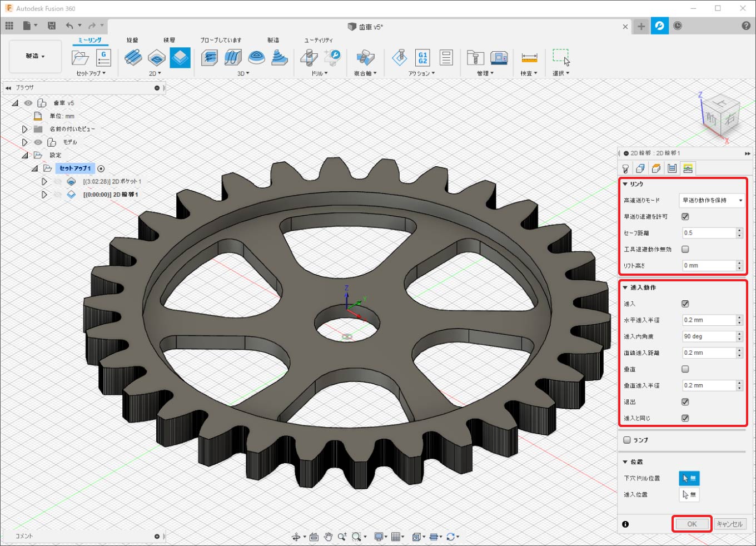
Task: Expand the 名前の付いたビュー tree node
Action: pos(24,129)
